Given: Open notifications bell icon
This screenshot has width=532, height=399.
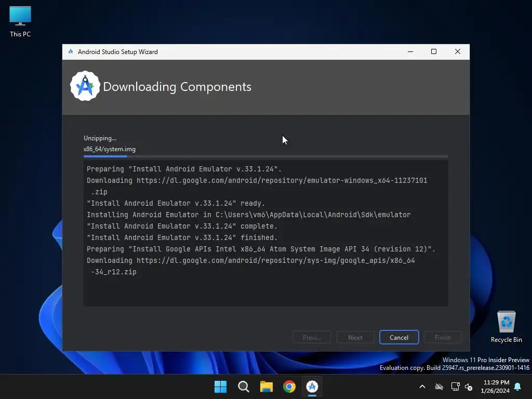Looking at the screenshot, I should (x=518, y=387).
